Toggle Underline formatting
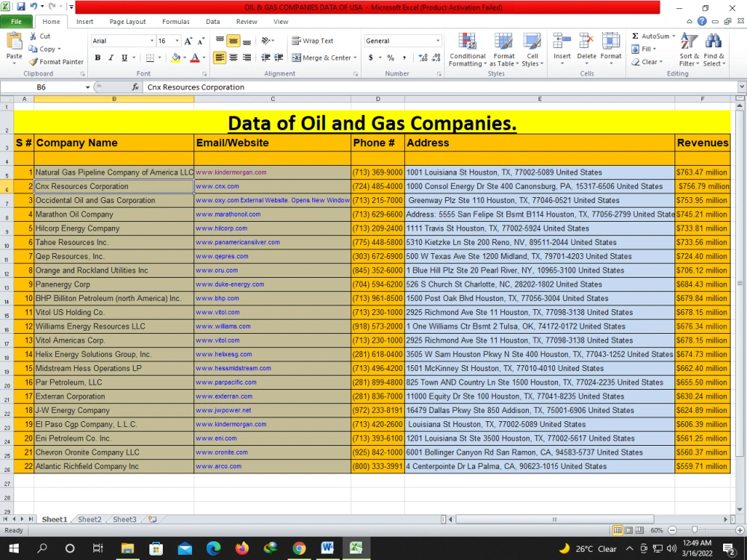The image size is (747, 560). 124,57
